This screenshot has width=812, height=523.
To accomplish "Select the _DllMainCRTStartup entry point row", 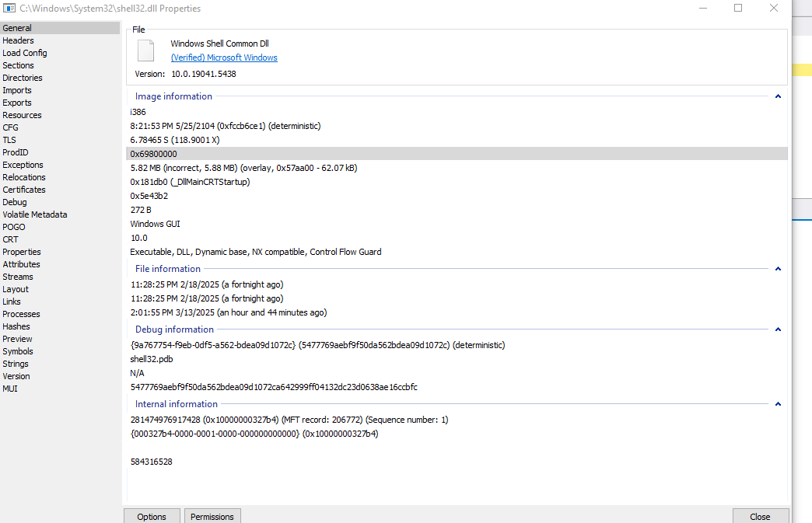I will tap(457, 182).
